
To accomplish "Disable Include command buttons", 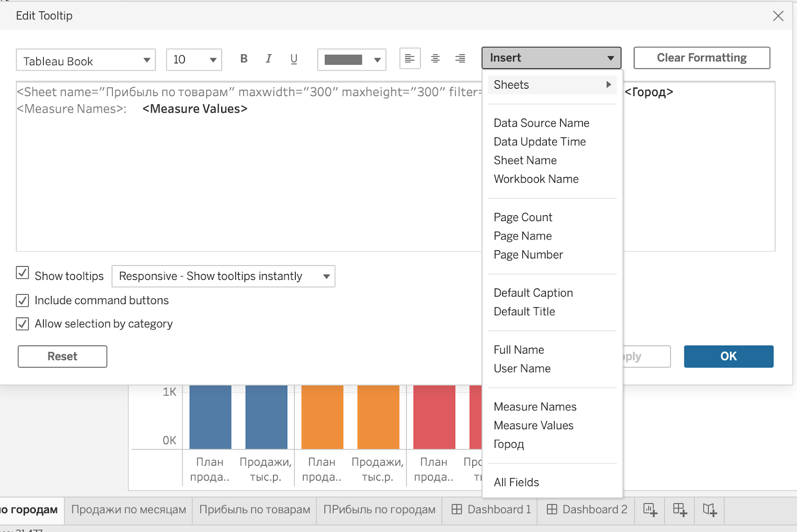I will pyautogui.click(x=22, y=300).
